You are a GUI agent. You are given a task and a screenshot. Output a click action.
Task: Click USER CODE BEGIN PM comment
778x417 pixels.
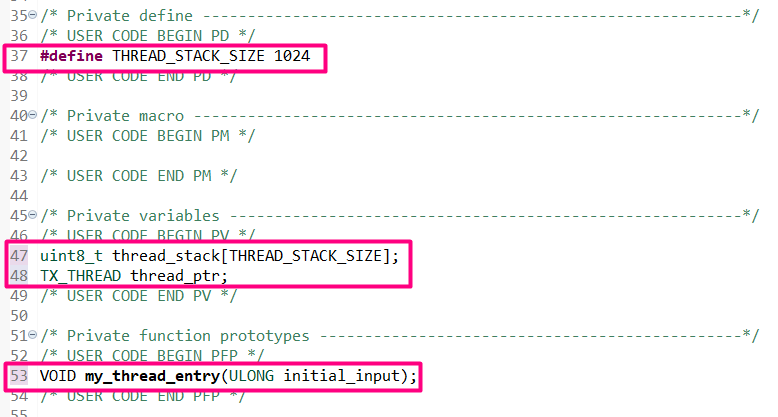(148, 136)
